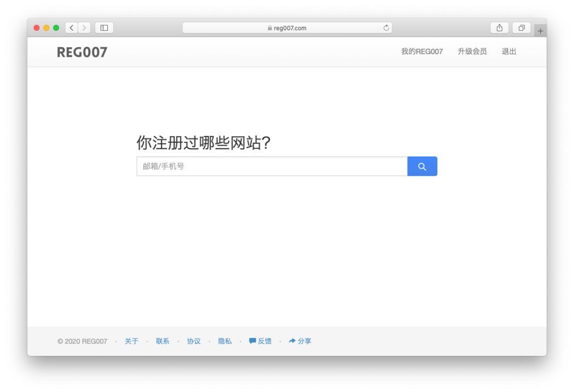Click the share arrow icon next to 分享
This screenshot has height=392, width=574.
[292, 341]
